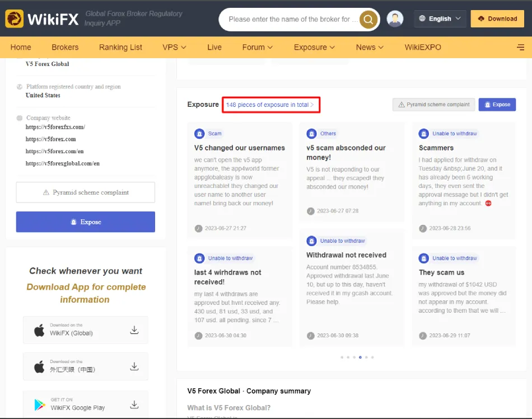Click the Others category badge icon
The height and width of the screenshot is (419, 532).
pyautogui.click(x=311, y=134)
